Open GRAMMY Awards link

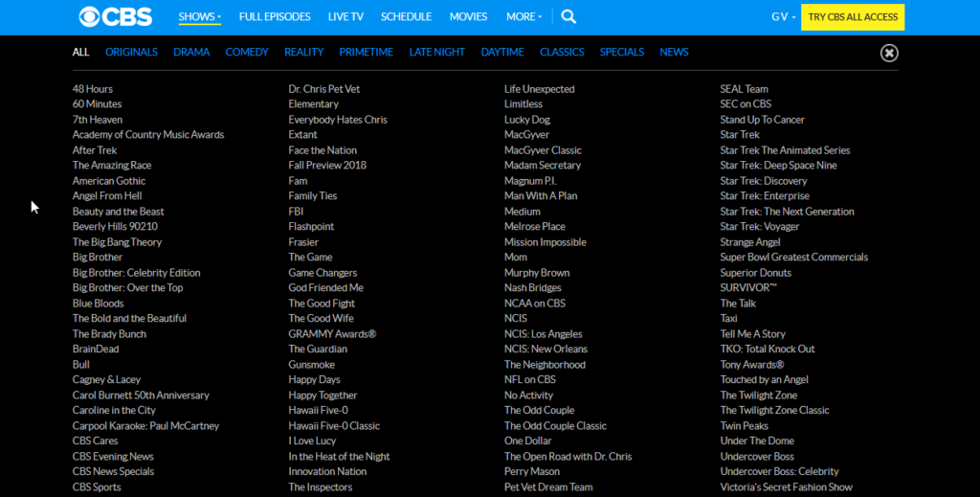tap(332, 334)
